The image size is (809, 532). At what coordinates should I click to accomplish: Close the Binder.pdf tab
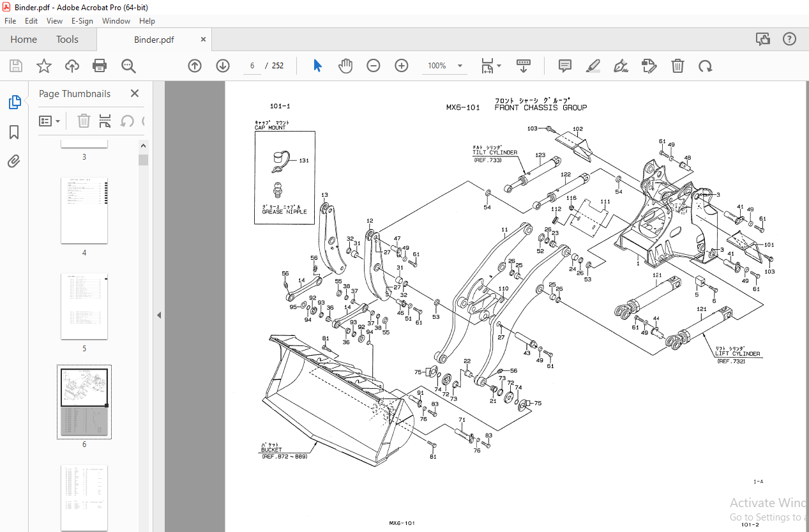(204, 39)
